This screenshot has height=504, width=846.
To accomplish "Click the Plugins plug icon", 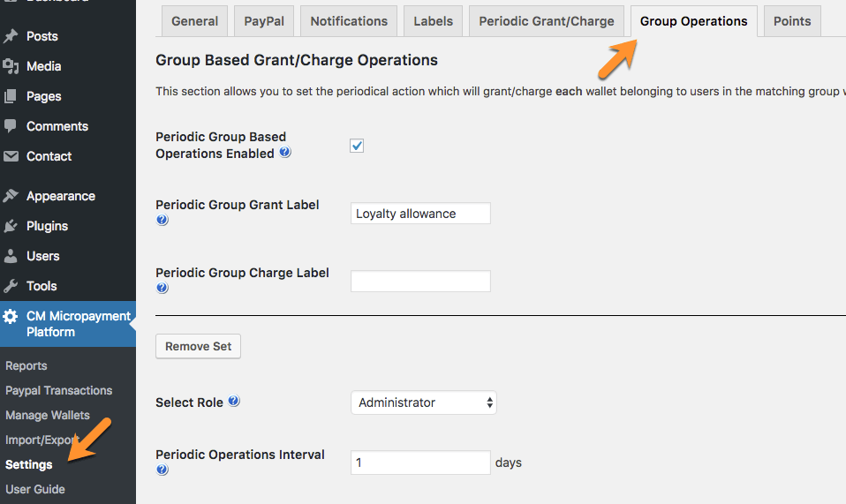I will 11,226.
